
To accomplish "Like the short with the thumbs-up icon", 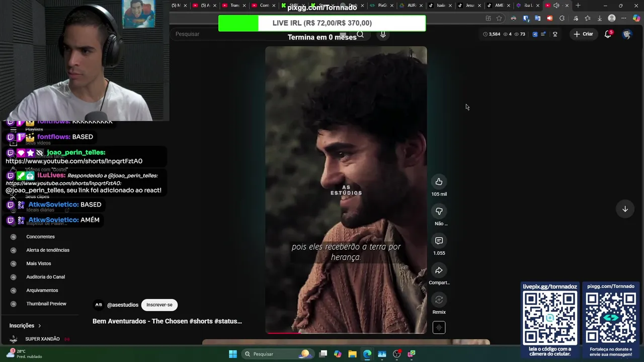I will [x=439, y=182].
